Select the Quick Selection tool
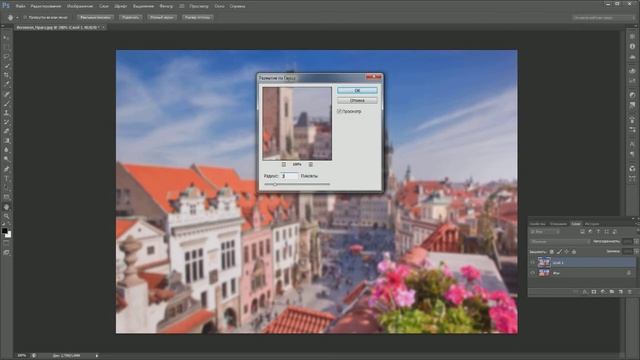 pos(6,66)
